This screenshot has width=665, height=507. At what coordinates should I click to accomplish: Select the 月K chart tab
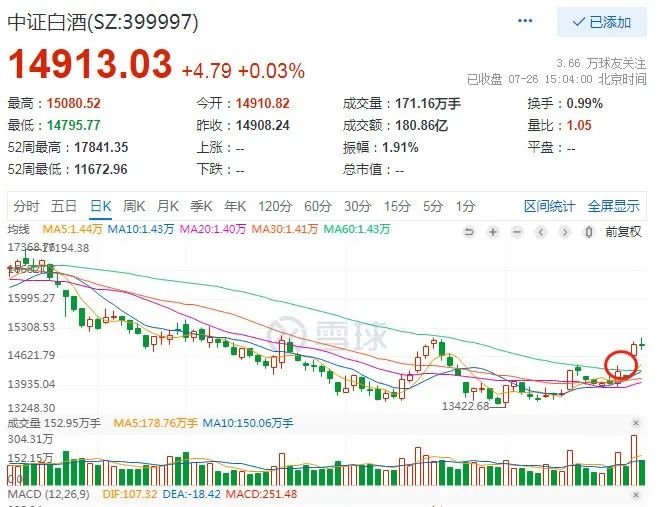click(x=168, y=206)
